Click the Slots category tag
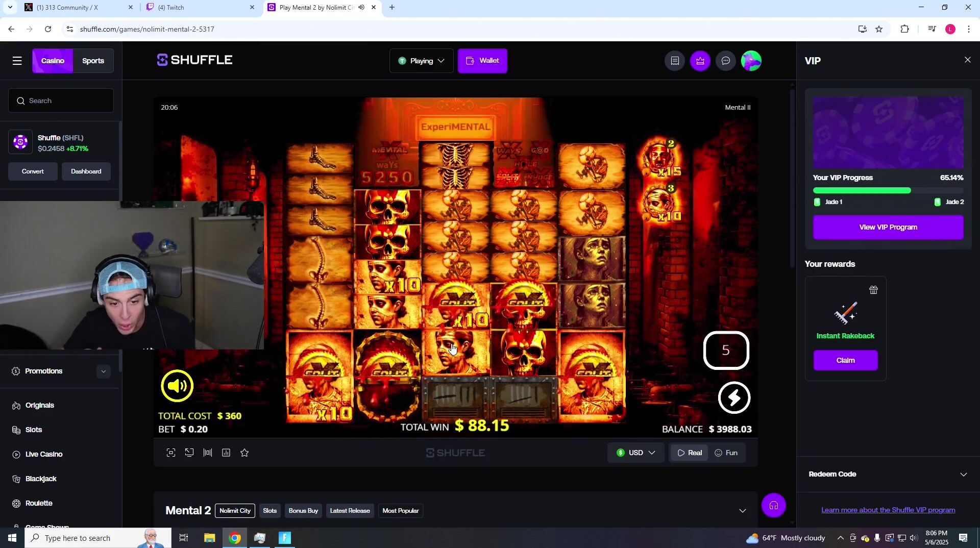 coord(269,511)
